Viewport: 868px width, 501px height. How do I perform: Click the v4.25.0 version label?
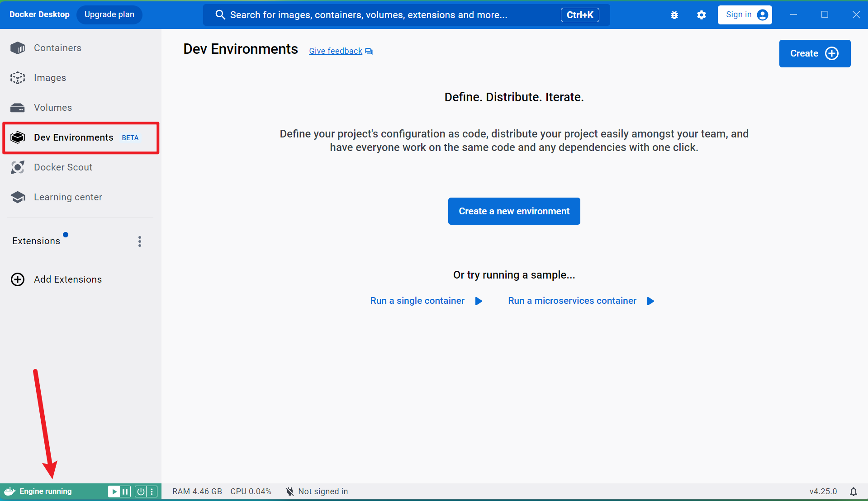[823, 492]
